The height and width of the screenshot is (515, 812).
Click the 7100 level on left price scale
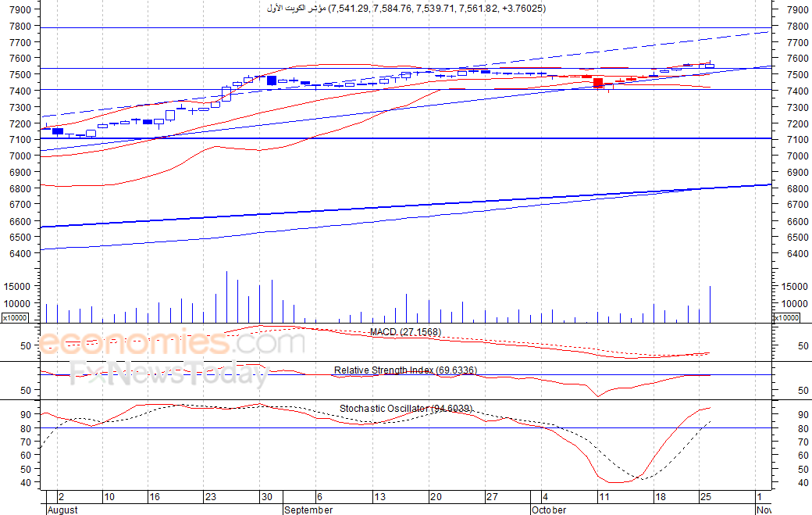(x=20, y=139)
